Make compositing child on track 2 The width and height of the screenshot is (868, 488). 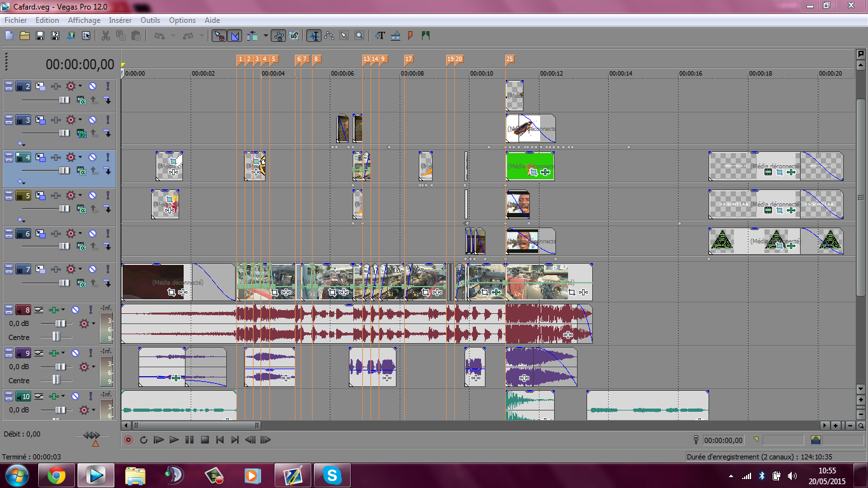[107, 100]
